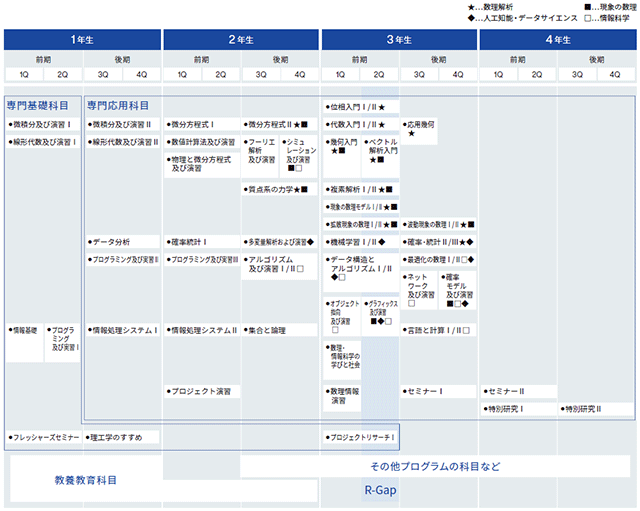Select the 3年生 year header

399,40
